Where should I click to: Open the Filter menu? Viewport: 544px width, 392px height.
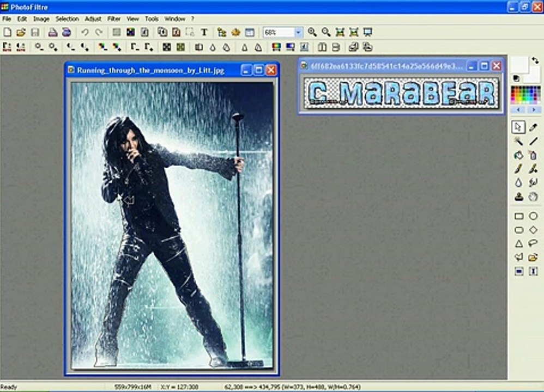point(114,19)
